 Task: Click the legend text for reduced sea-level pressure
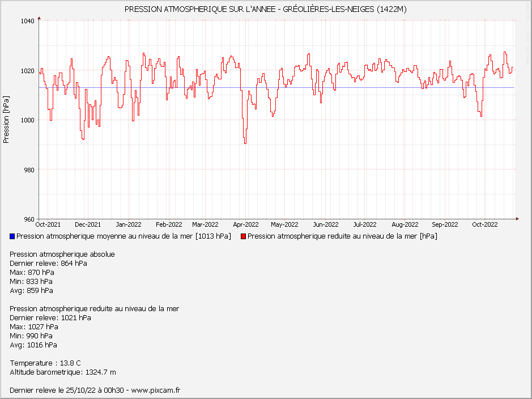coord(342,236)
